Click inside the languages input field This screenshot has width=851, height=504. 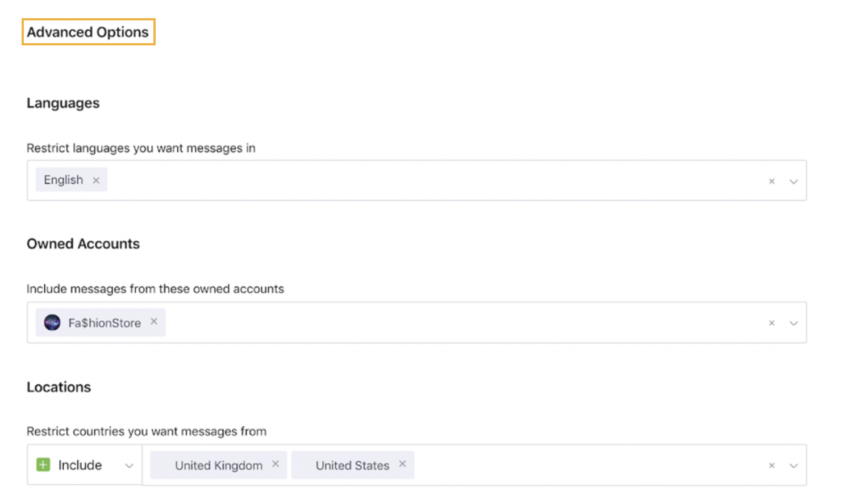(x=417, y=180)
